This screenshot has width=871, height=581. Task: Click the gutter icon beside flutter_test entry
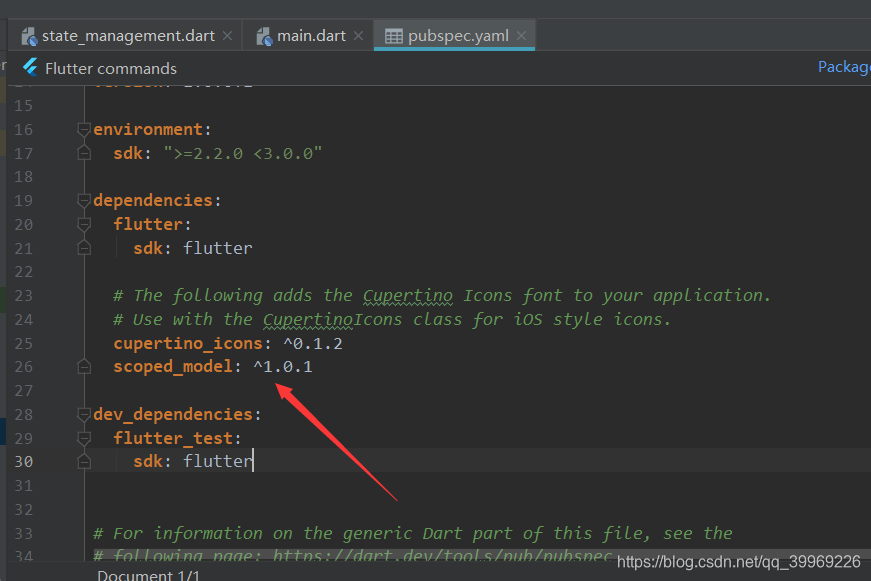tap(83, 437)
